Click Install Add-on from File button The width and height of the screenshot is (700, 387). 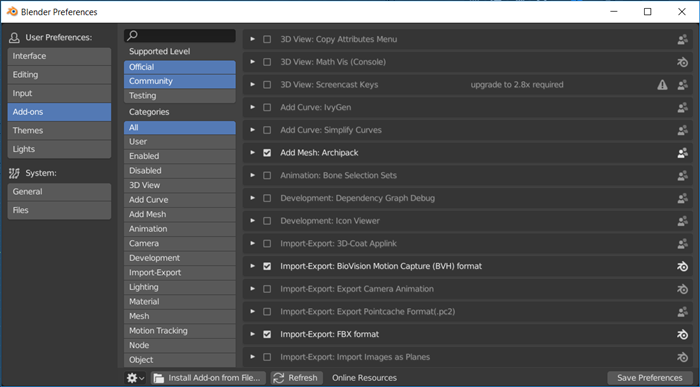(208, 378)
